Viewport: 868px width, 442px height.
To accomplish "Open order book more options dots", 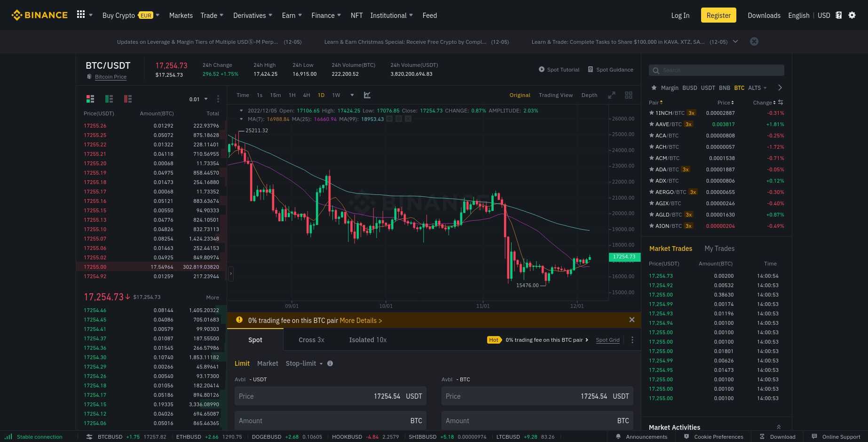I will click(x=218, y=99).
